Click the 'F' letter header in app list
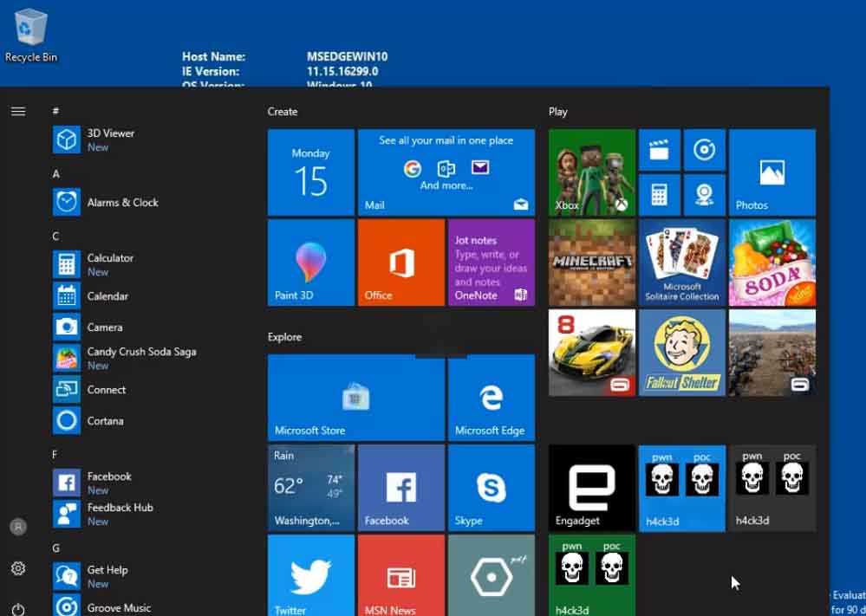This screenshot has height=616, width=866. 55,454
